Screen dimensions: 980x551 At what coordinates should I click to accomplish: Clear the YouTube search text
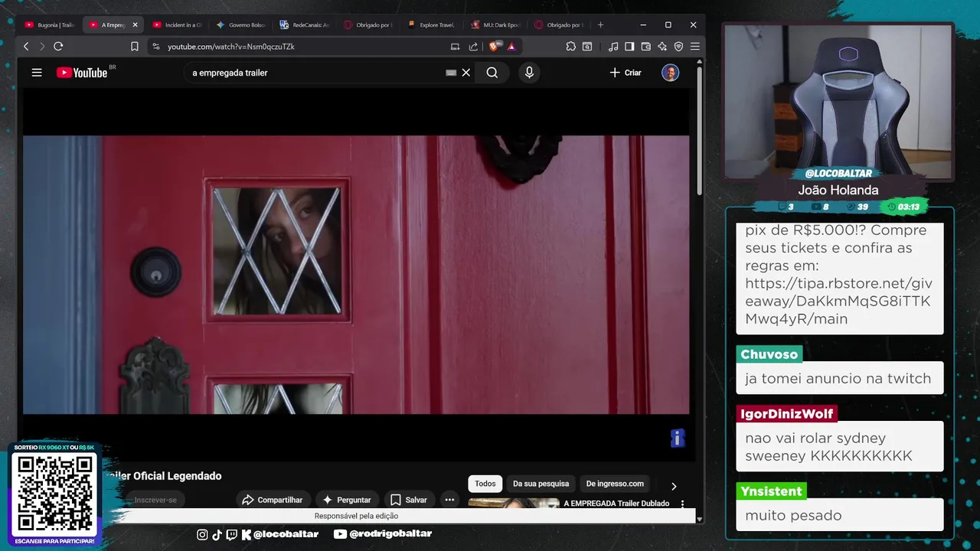pos(465,73)
